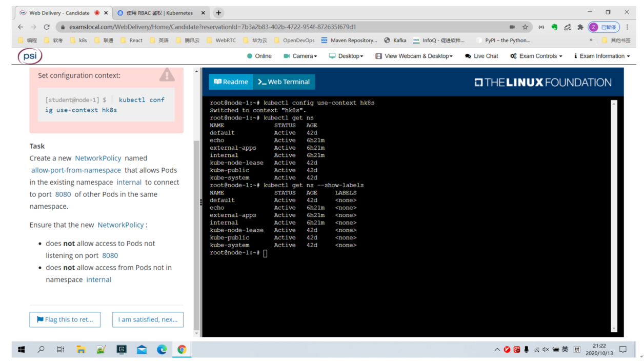Click the terminal command prompt cursor
Screen dimensions: 644x361
[x=265, y=253]
